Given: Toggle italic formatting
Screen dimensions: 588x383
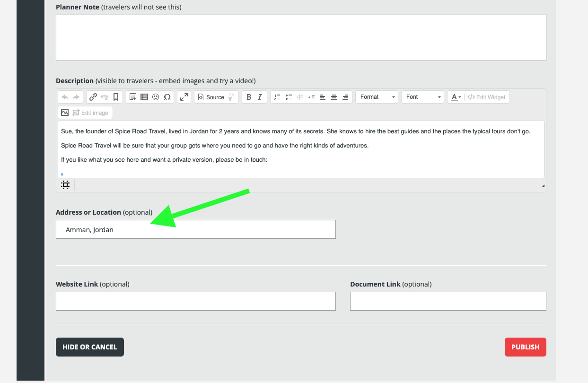Looking at the screenshot, I should 260,97.
